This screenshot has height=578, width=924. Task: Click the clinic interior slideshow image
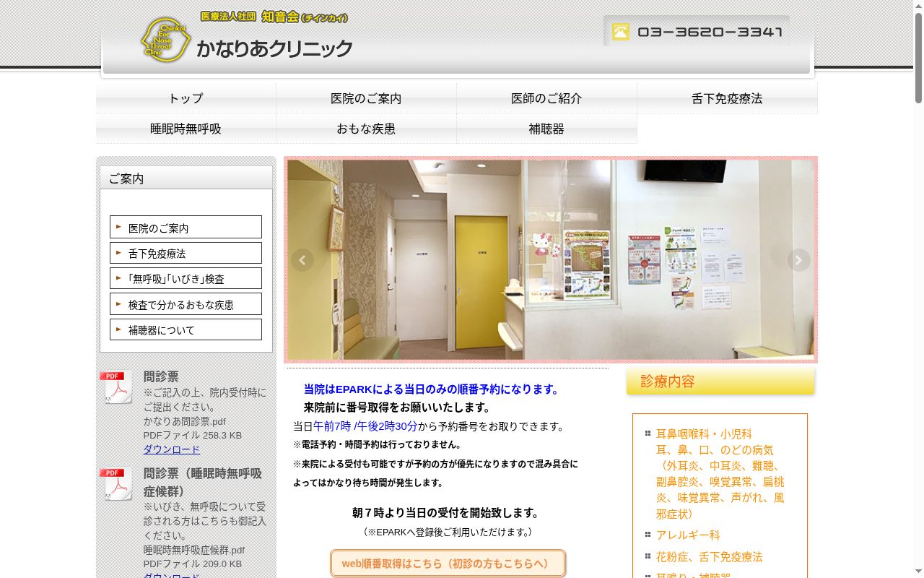pos(551,259)
